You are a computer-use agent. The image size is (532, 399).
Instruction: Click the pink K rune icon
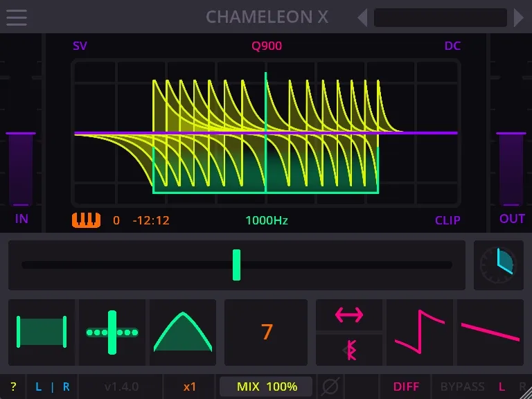[349, 350]
